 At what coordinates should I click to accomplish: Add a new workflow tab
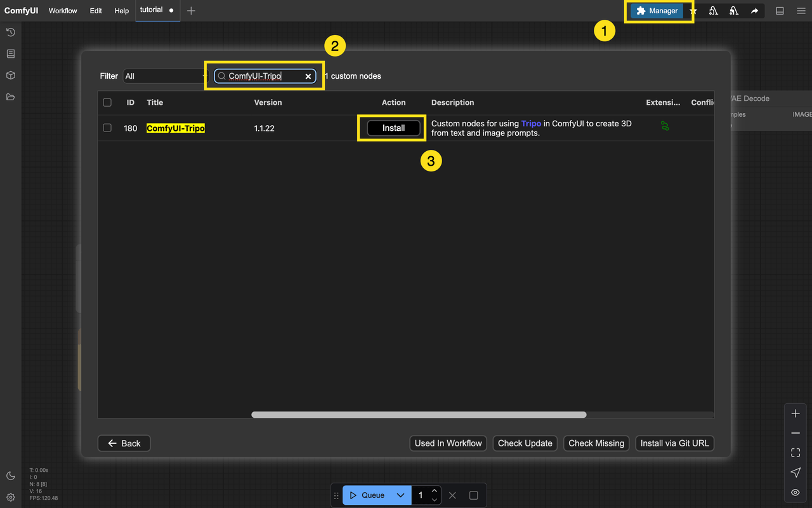(191, 11)
